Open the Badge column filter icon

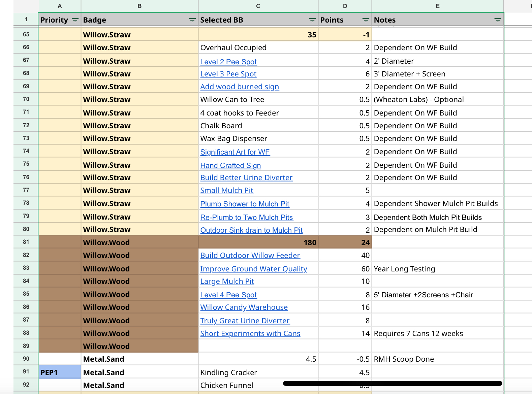[192, 20]
